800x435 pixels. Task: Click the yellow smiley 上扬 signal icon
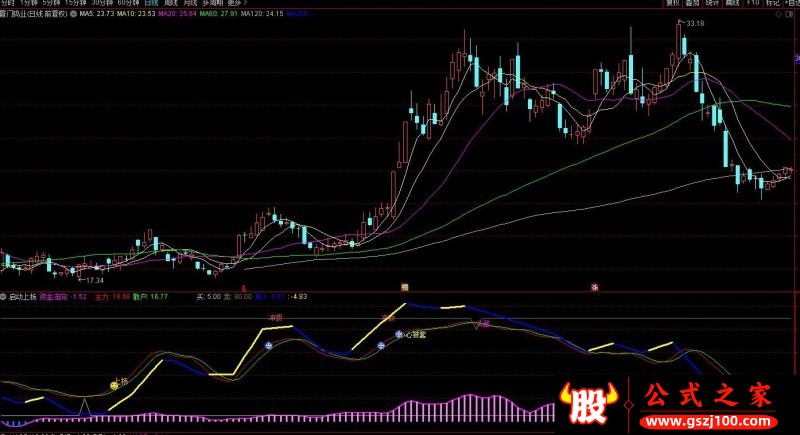tap(114, 386)
